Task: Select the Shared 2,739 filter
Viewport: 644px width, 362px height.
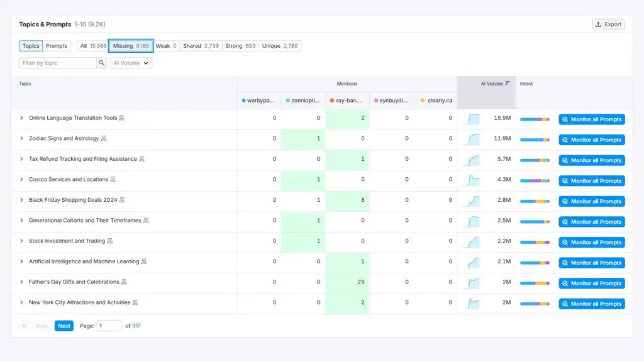Action: 201,46
